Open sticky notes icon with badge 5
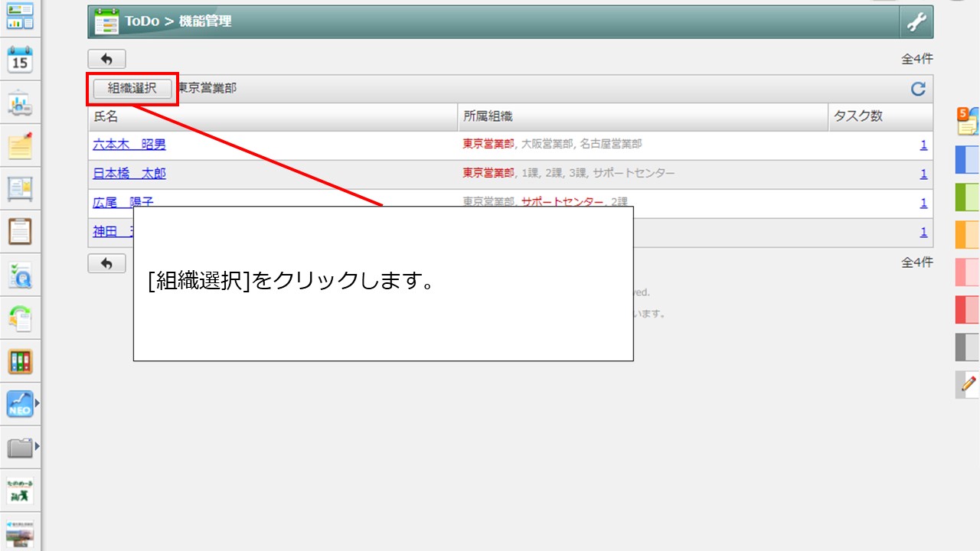Screen dimensions: 980x551 pyautogui.click(x=968, y=121)
